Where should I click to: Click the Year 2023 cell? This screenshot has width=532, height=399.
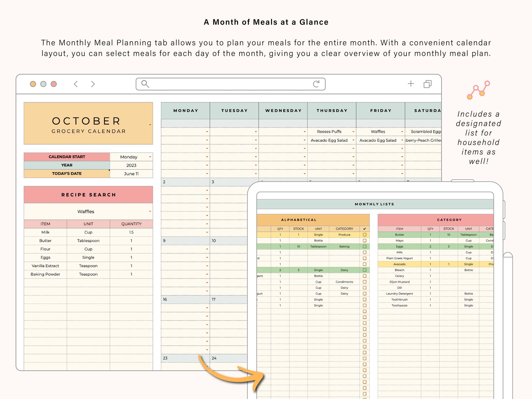coord(131,165)
